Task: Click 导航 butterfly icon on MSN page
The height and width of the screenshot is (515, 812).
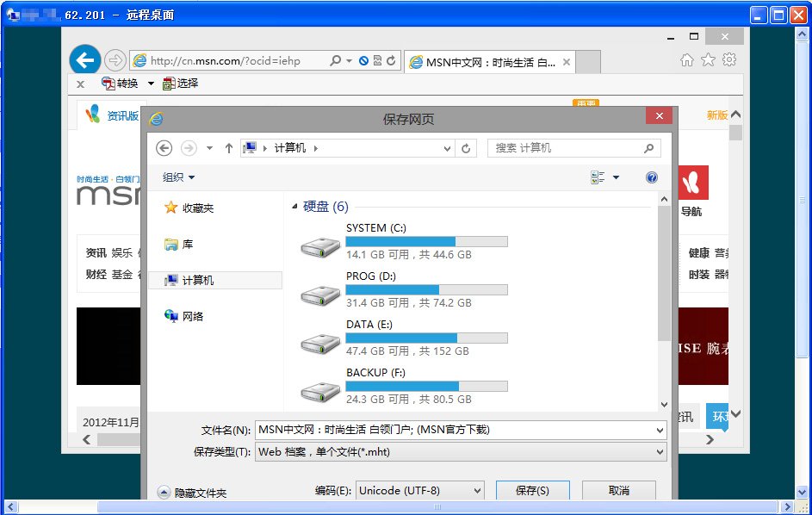Action: (x=693, y=183)
